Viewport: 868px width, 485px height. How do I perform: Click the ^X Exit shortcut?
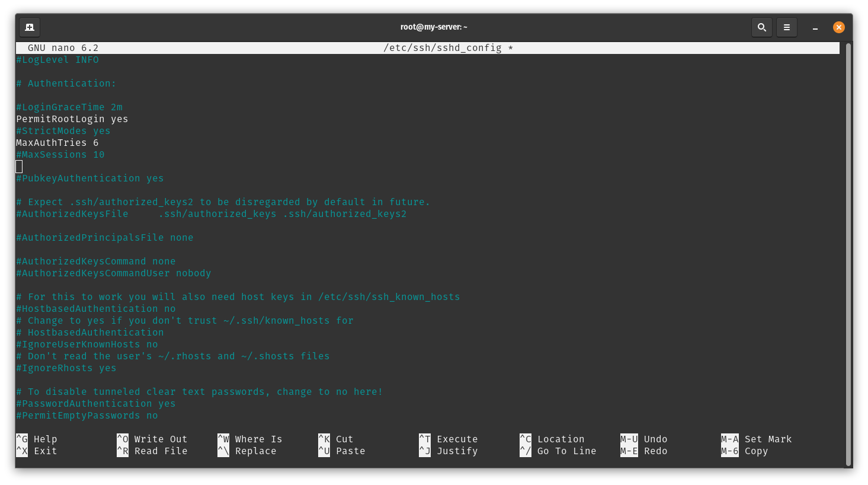37,451
